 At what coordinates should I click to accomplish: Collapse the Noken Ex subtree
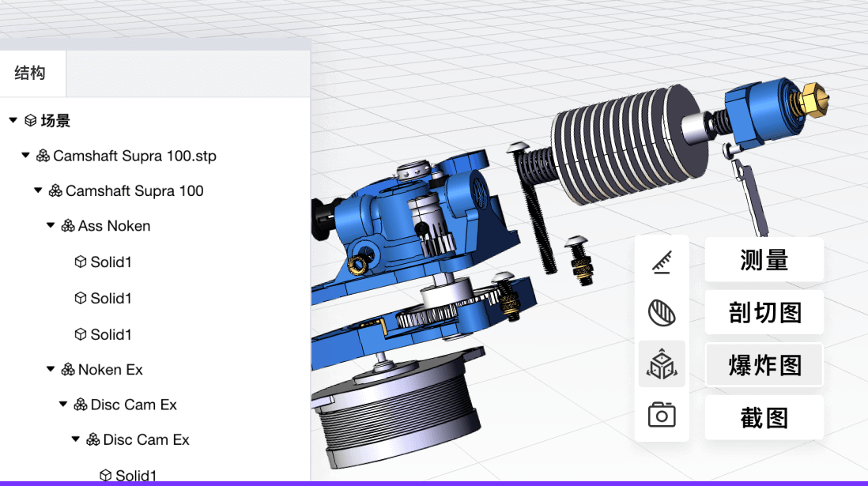(x=50, y=369)
